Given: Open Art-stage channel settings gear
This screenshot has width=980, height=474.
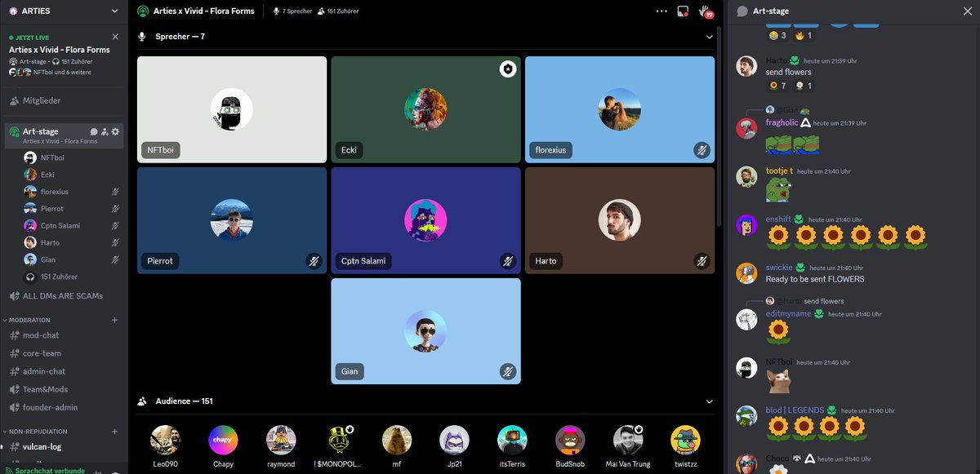Looking at the screenshot, I should pyautogui.click(x=115, y=131).
